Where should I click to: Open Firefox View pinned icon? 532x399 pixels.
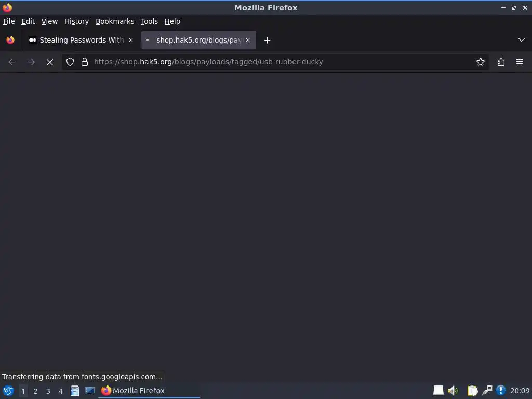point(10,40)
